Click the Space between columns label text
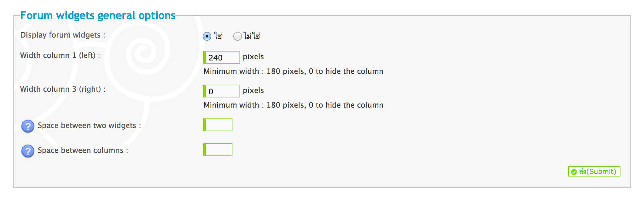The height and width of the screenshot is (200, 644). [x=83, y=150]
